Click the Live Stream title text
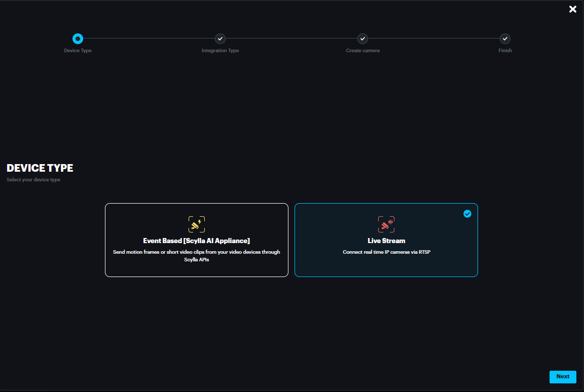The image size is (584, 392). pyautogui.click(x=386, y=241)
